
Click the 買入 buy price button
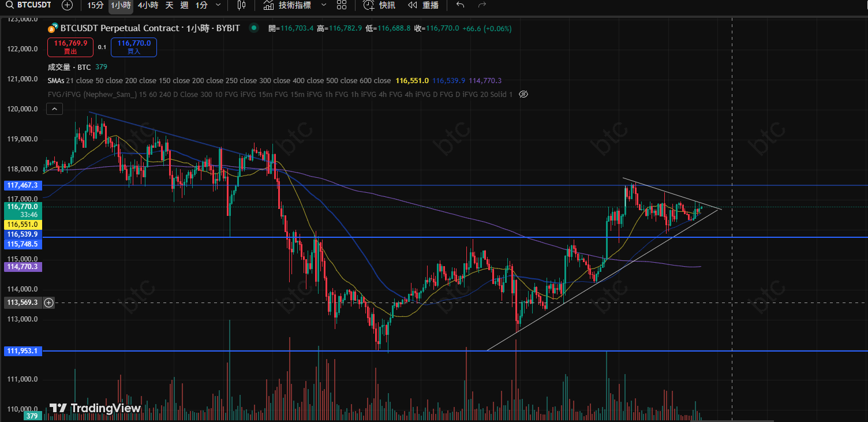134,47
